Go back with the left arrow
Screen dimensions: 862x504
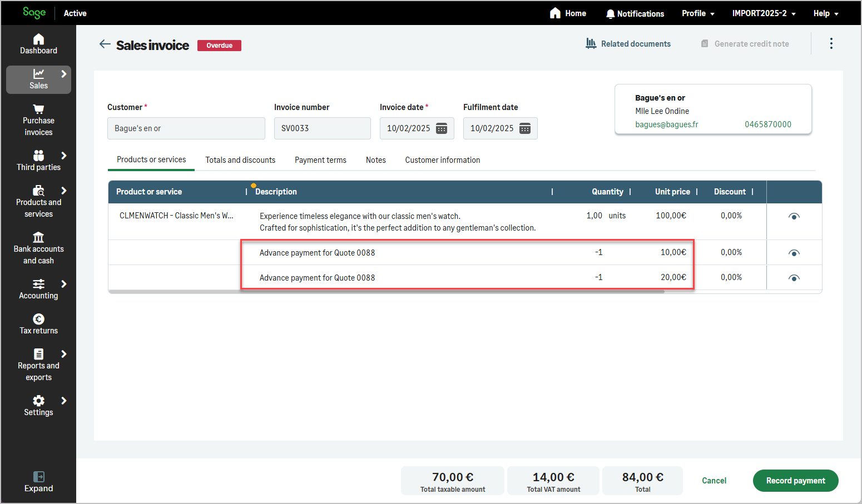(105, 44)
